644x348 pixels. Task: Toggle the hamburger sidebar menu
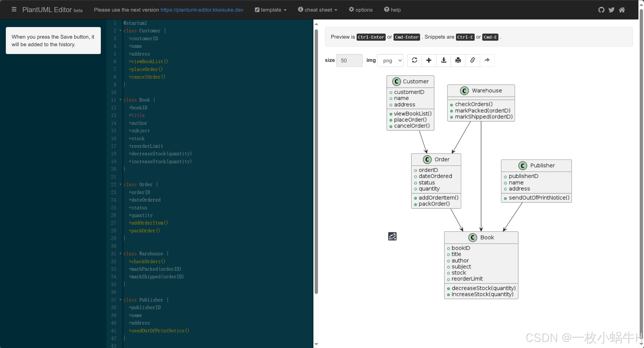tap(14, 10)
